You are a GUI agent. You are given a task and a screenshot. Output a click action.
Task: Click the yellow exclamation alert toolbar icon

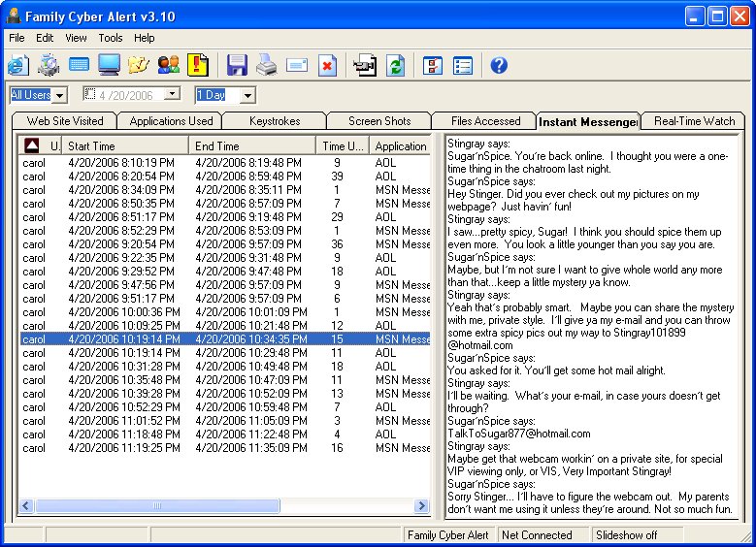(x=198, y=65)
